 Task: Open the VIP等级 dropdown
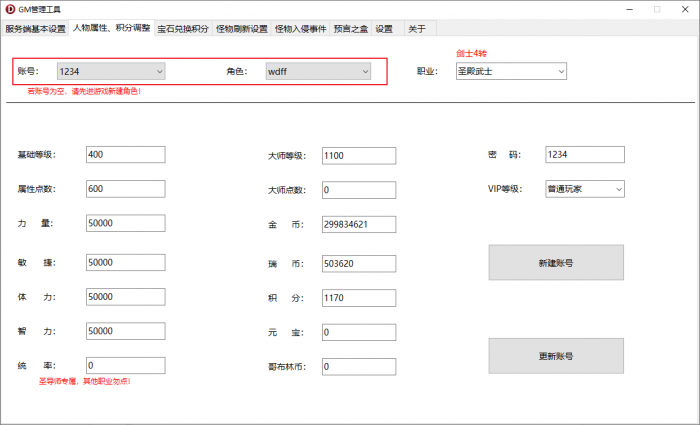(x=584, y=188)
